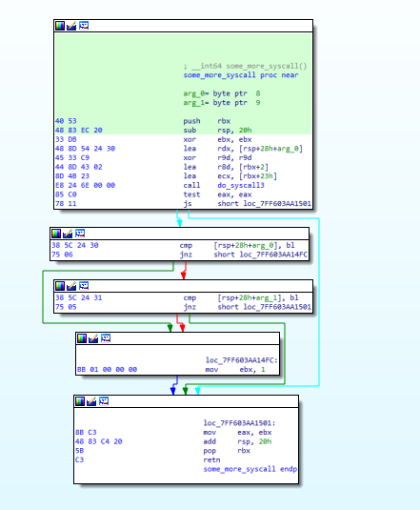Select the 'loc_7FF603AA1501:' label line
Viewport: 420px width, 510px height.
point(239,423)
